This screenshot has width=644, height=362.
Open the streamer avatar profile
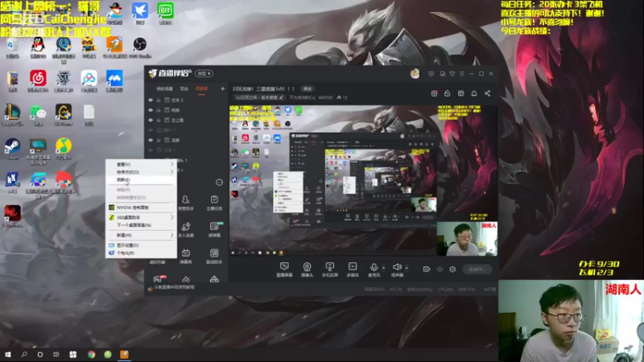pyautogui.click(x=415, y=73)
